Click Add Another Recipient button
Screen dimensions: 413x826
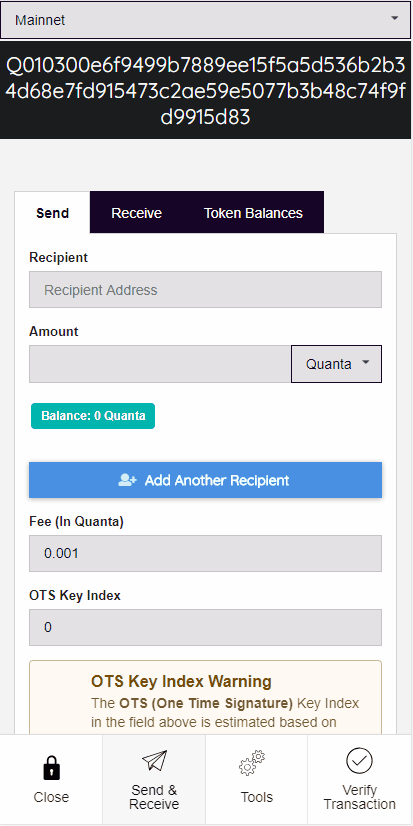[x=205, y=480]
